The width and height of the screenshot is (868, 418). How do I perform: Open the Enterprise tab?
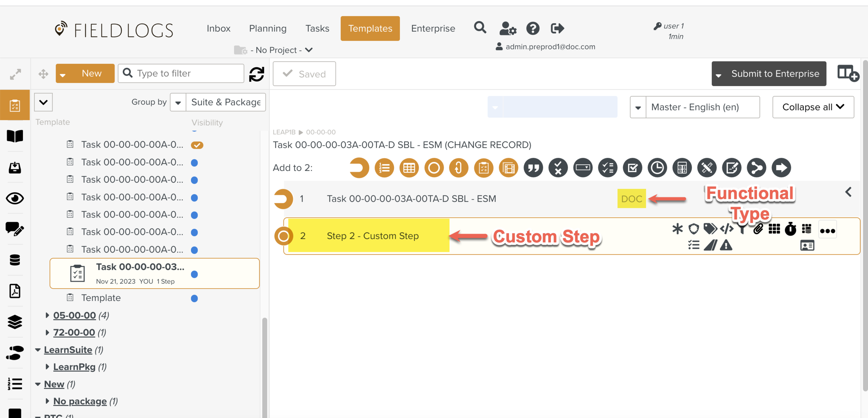click(x=433, y=28)
